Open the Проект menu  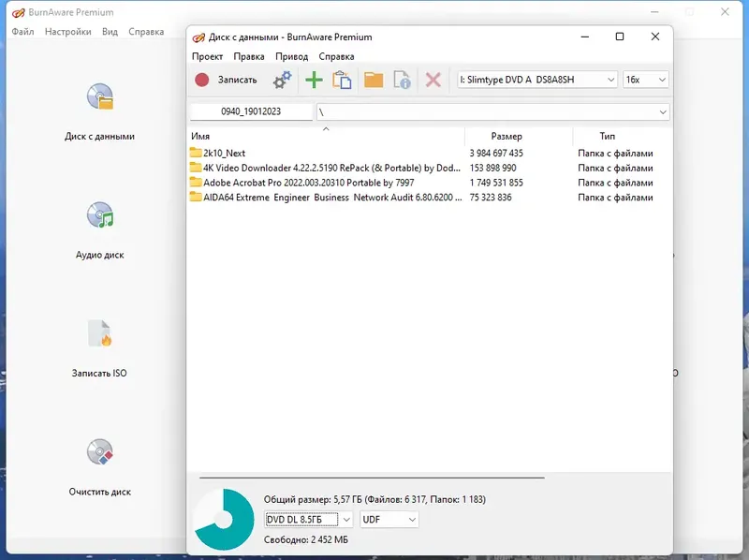(x=207, y=56)
